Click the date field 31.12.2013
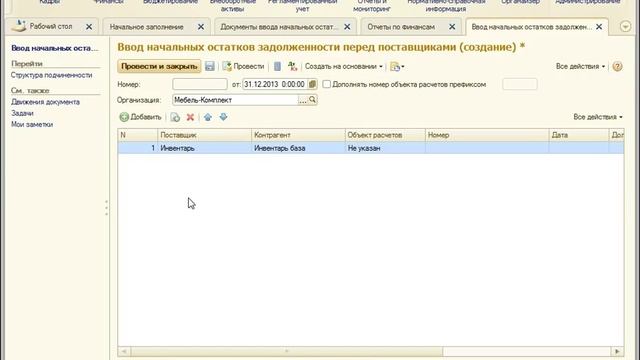This screenshot has width=640, height=360. click(275, 84)
